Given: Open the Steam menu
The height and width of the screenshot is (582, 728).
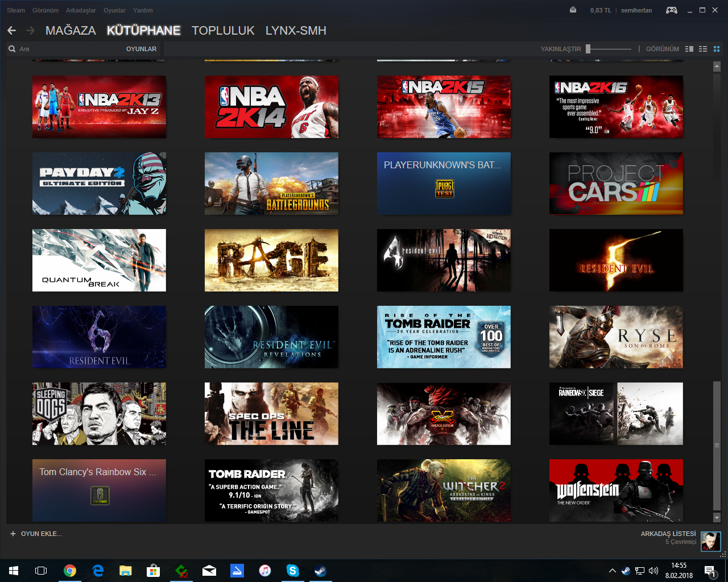Looking at the screenshot, I should (16, 10).
